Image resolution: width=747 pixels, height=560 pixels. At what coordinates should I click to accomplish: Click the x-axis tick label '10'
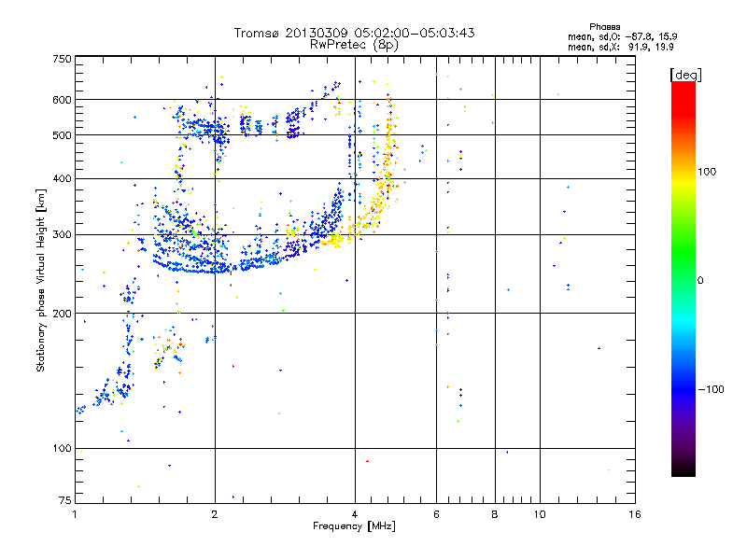coord(540,514)
